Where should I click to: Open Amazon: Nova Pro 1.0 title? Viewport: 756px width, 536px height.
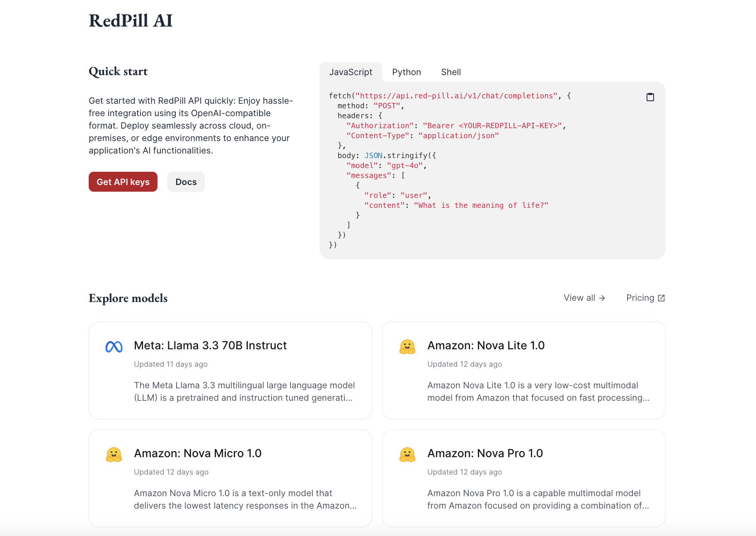pos(485,453)
